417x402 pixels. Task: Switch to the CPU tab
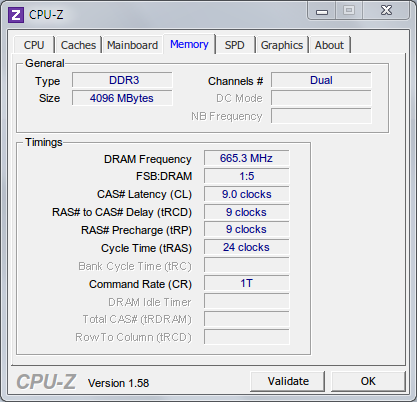[34, 45]
